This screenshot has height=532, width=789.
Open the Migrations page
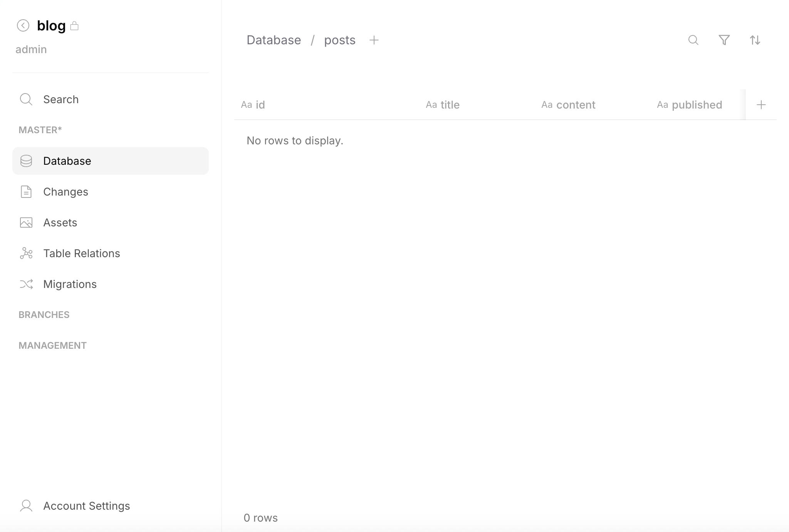(70, 284)
